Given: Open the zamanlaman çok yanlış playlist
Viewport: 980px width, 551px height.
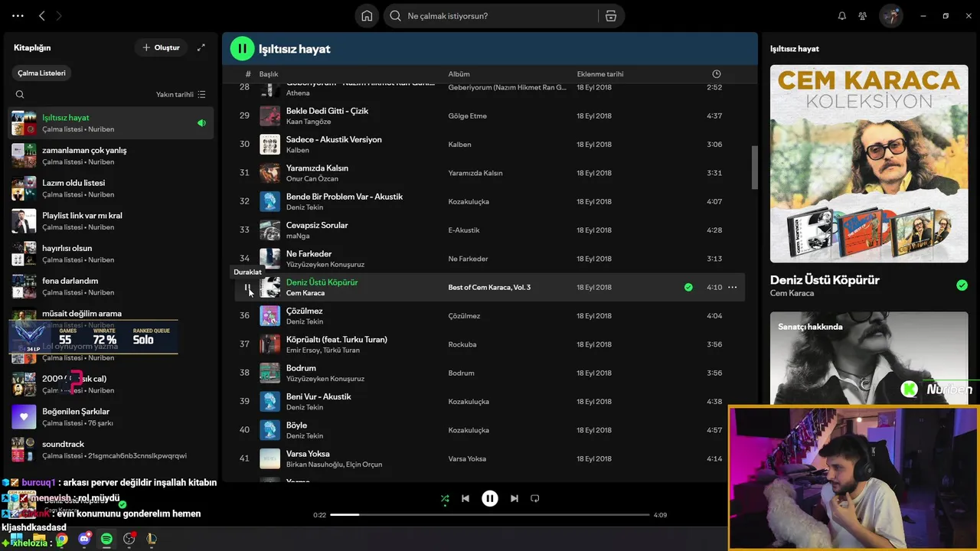Looking at the screenshot, I should tap(111, 155).
